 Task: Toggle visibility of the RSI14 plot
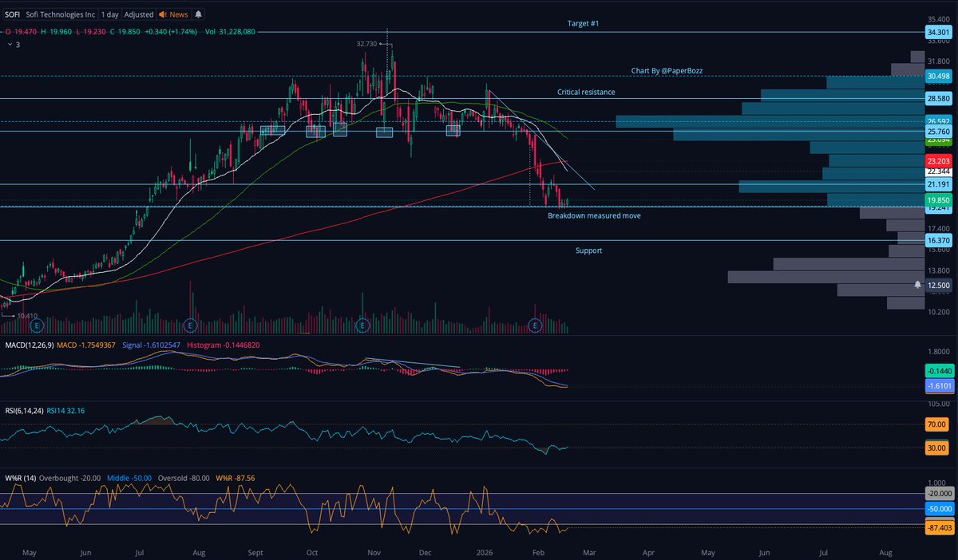[65, 411]
